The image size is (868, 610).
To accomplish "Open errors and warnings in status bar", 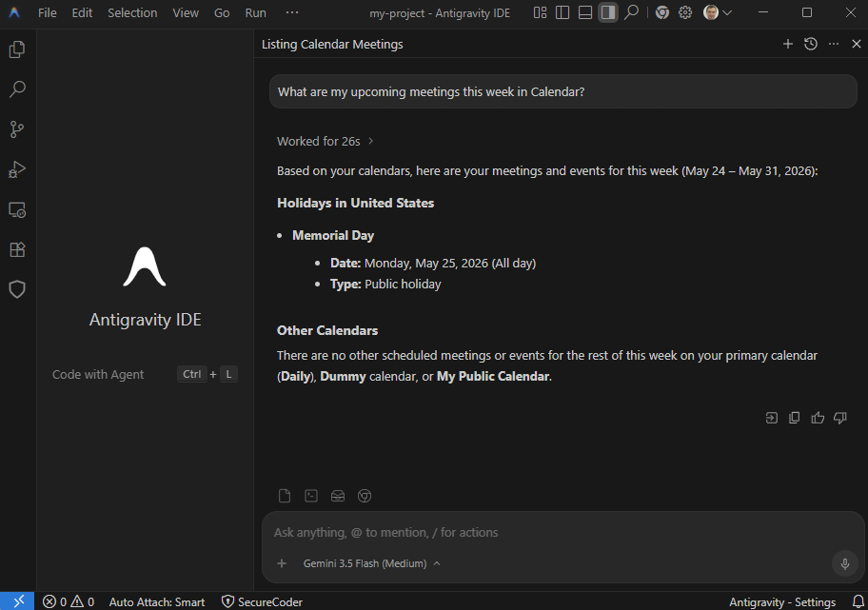I will coord(69,601).
